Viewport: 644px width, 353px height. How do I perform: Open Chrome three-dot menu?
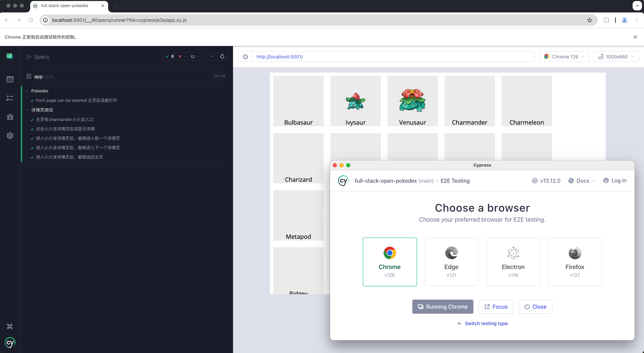637,20
